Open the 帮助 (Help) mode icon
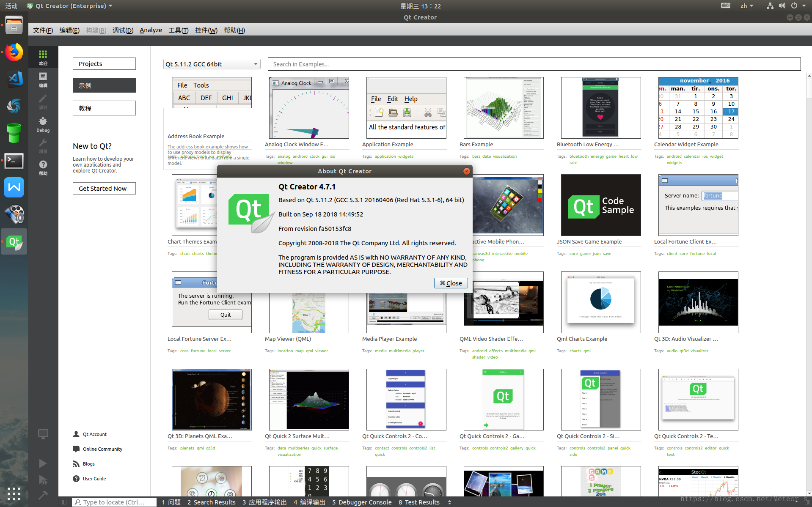 43,167
